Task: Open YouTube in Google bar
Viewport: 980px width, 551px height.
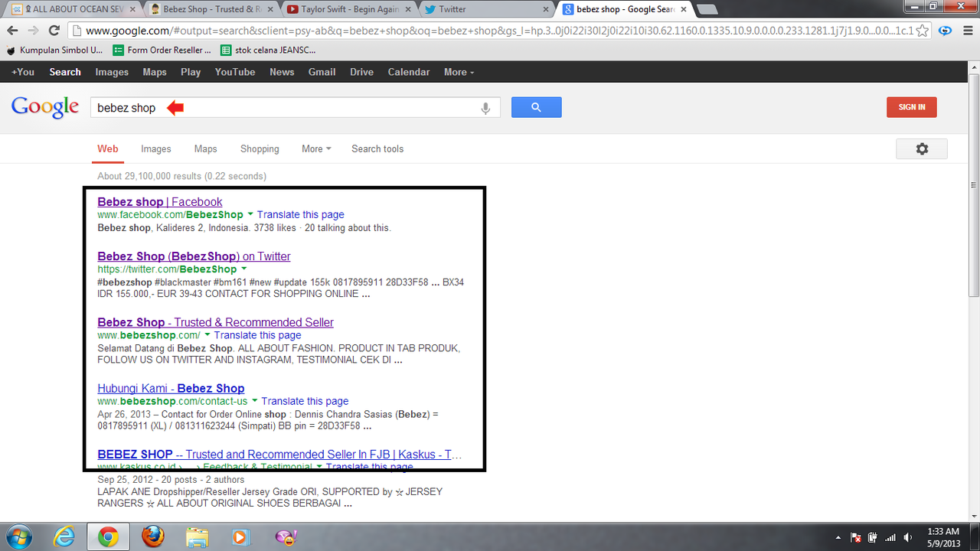Action: point(235,72)
